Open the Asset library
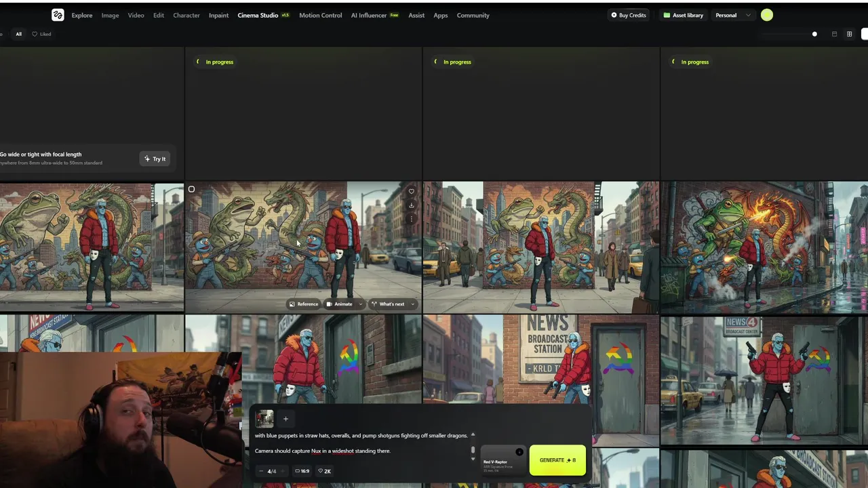This screenshot has width=868, height=488. coord(684,15)
